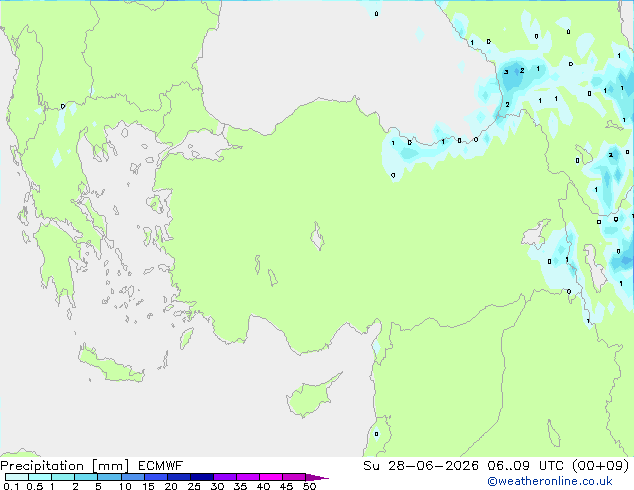The image size is (634, 490).
Task: Click the above-50 mm arrow swatch
Action: pos(317,477)
